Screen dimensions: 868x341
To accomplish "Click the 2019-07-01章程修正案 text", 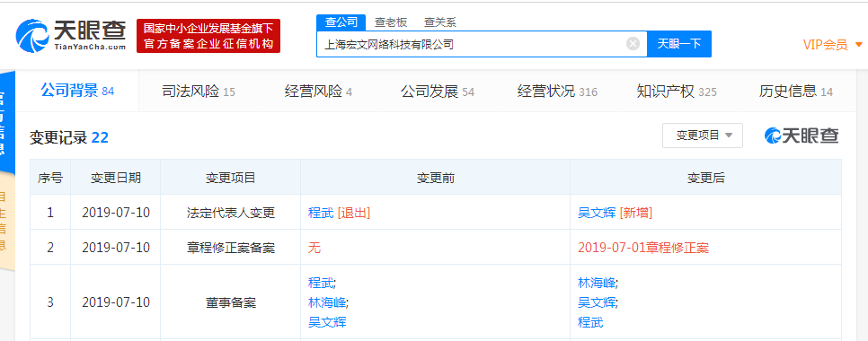I will 643,248.
